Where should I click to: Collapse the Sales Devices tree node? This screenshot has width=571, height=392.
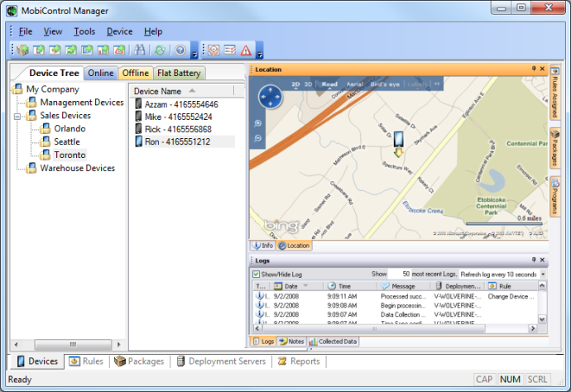(17, 117)
